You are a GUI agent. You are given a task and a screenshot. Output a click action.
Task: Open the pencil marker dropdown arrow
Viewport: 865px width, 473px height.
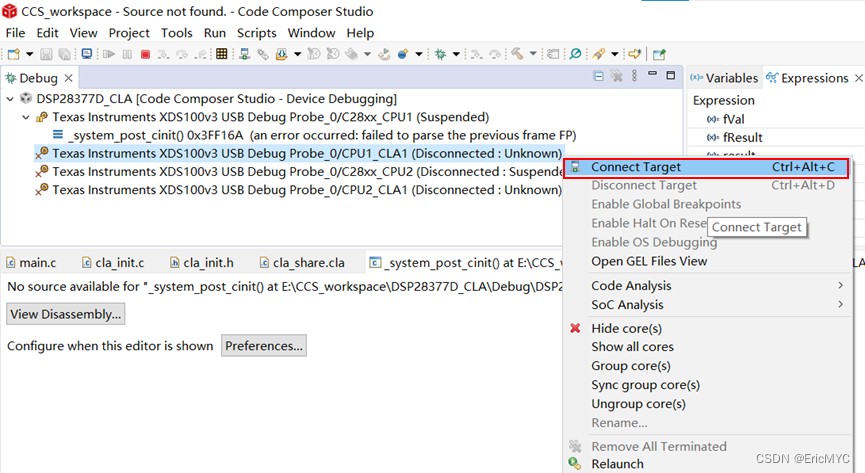615,54
